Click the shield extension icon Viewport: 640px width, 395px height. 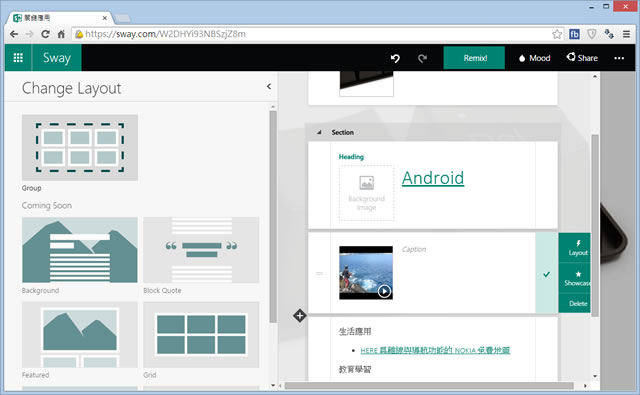tap(591, 34)
